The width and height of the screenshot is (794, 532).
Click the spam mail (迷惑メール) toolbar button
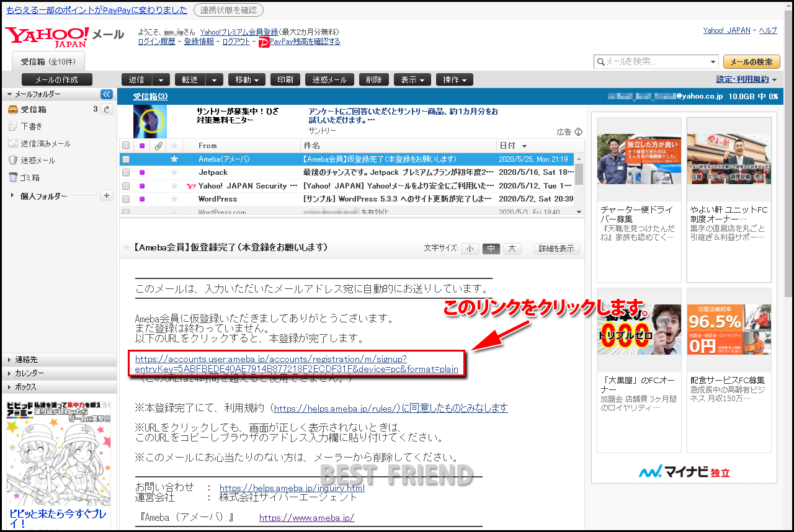329,79
